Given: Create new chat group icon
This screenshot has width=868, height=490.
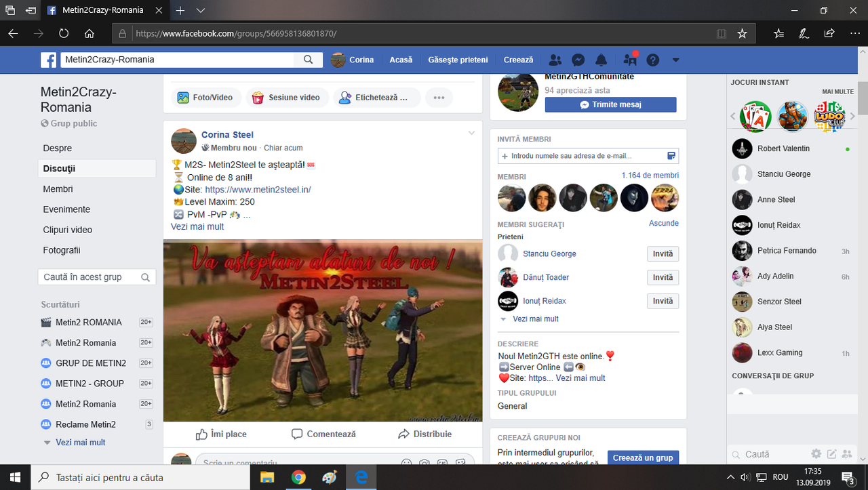Looking at the screenshot, I should (846, 454).
